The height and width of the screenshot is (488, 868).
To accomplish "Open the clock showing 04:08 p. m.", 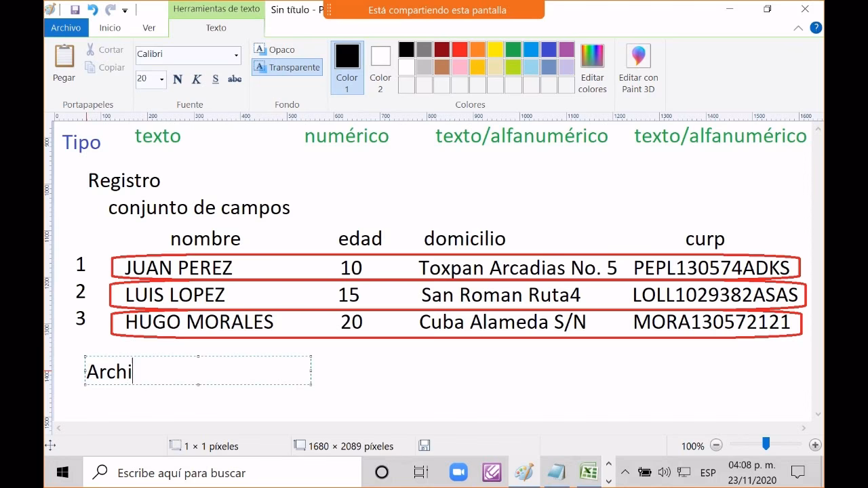I will [x=751, y=472].
